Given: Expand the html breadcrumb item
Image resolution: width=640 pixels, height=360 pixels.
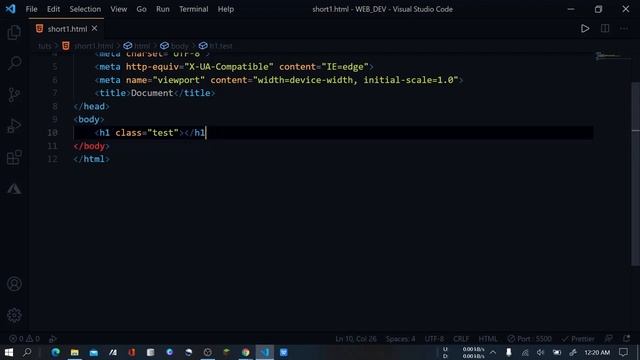Looking at the screenshot, I should [137, 46].
